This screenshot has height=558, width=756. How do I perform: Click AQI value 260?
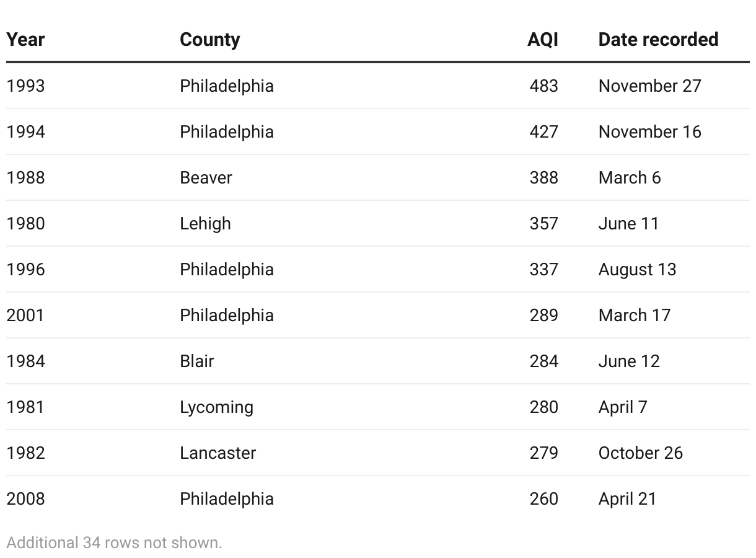point(543,498)
